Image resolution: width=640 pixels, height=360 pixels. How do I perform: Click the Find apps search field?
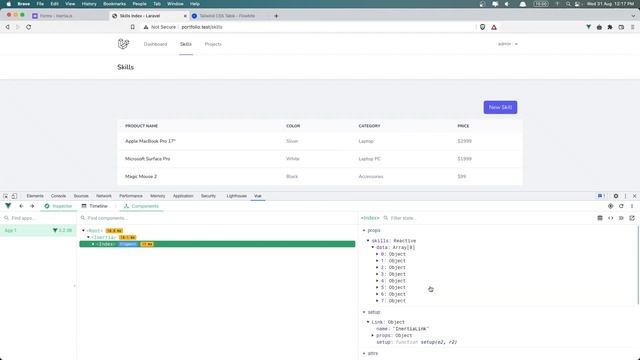[x=40, y=218]
